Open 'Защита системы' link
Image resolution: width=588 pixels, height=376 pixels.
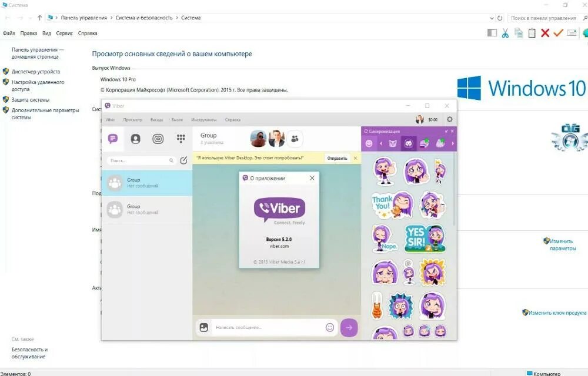pos(31,100)
